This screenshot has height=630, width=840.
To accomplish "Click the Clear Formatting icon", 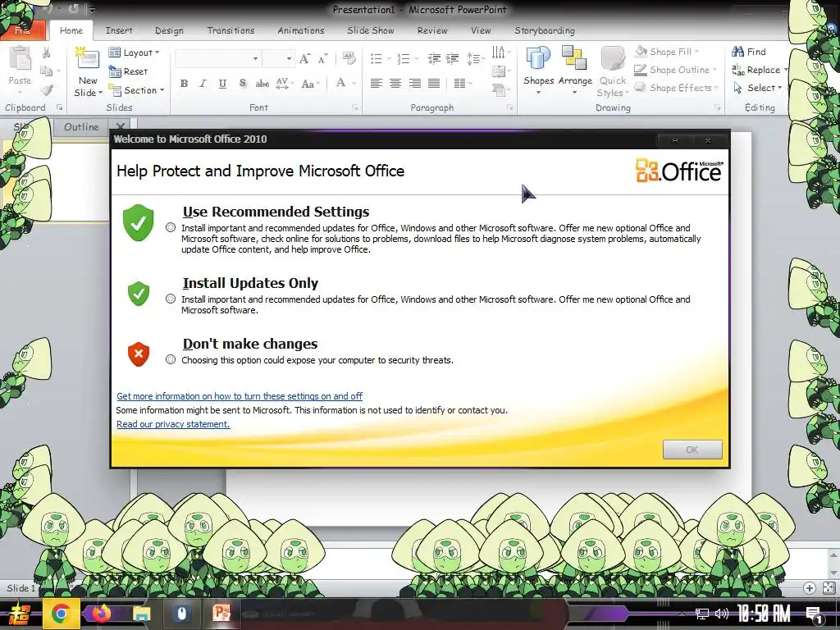I will [349, 58].
